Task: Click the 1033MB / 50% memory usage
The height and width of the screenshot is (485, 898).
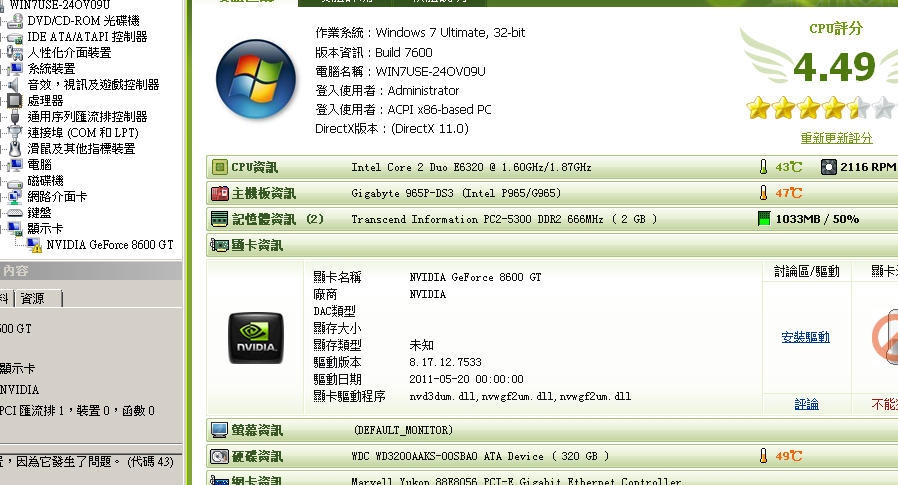Action: tap(817, 219)
